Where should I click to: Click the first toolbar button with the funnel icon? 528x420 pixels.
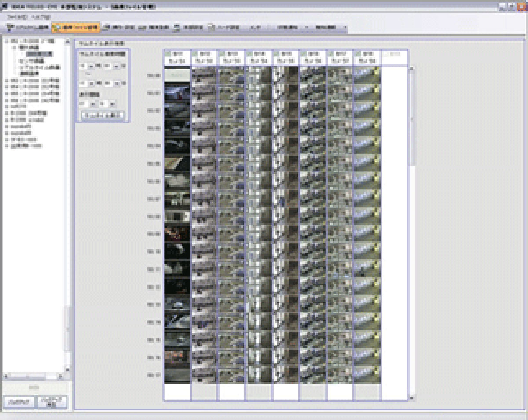[x=27, y=27]
